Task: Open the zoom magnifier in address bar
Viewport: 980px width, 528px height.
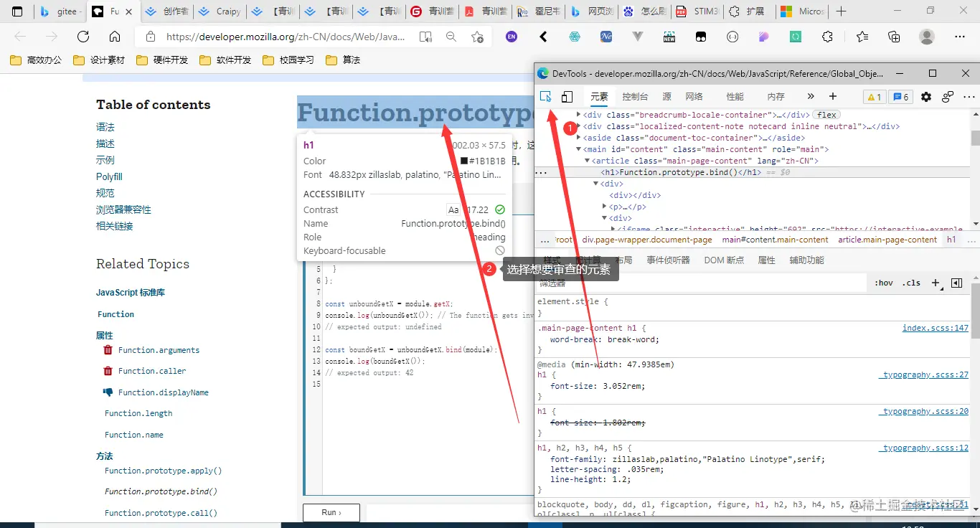Action: pyautogui.click(x=451, y=37)
